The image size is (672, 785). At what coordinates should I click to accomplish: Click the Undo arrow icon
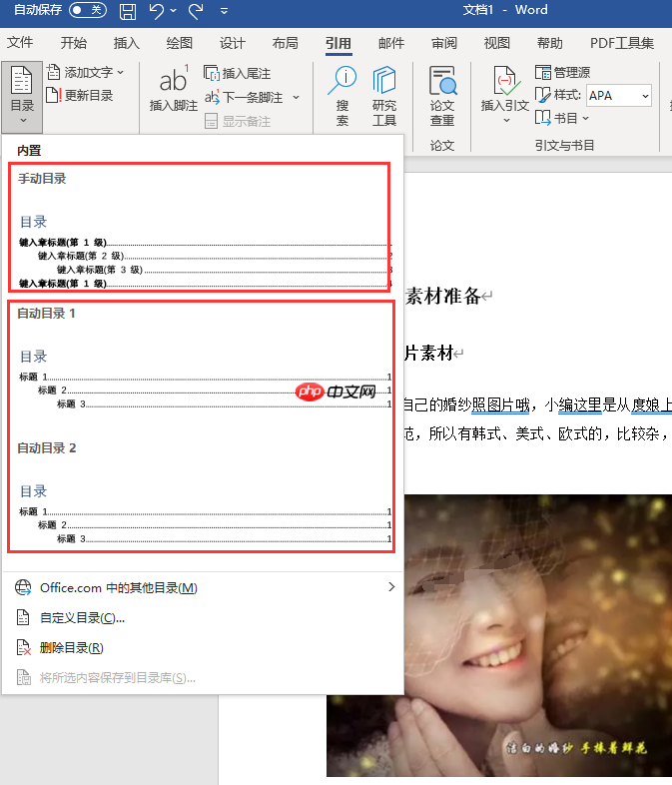coord(156,11)
